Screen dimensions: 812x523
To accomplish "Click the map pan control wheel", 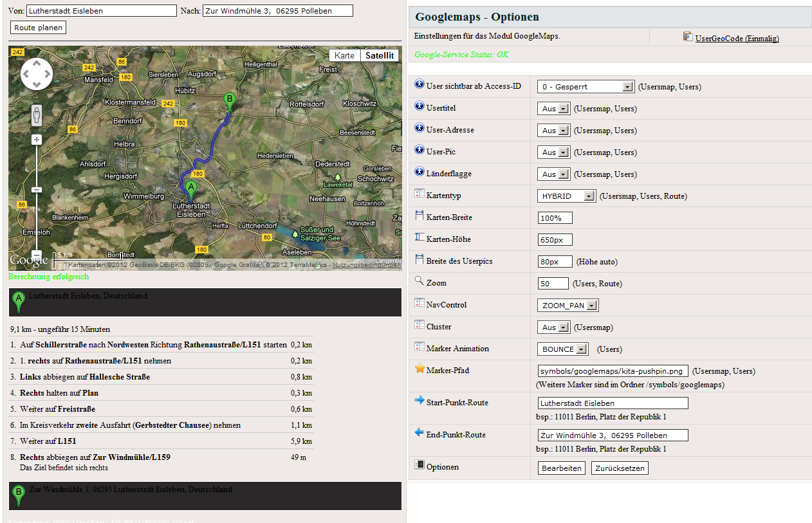I will 37,74.
